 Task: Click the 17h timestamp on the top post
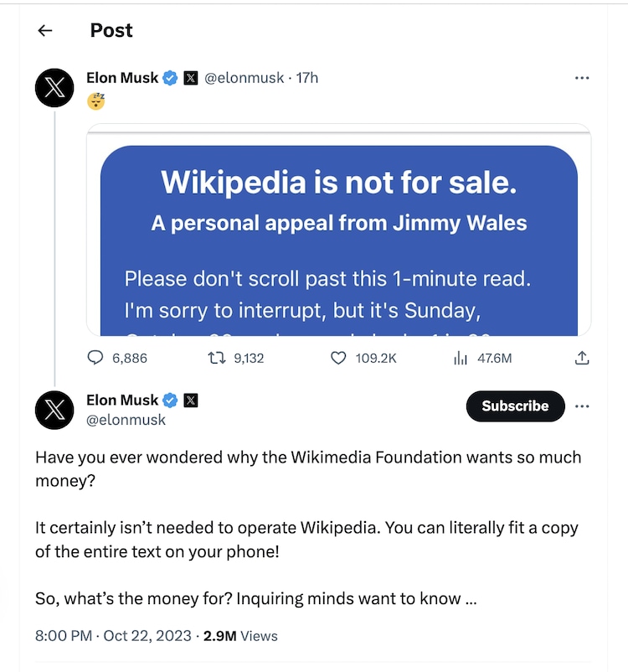coord(308,78)
